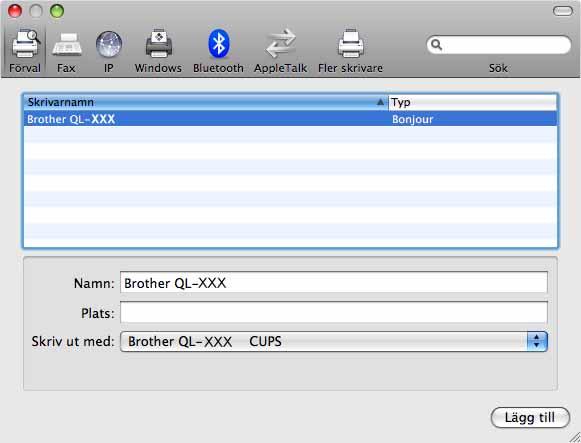Edit the Namn text field
This screenshot has height=443, width=581.
333,283
